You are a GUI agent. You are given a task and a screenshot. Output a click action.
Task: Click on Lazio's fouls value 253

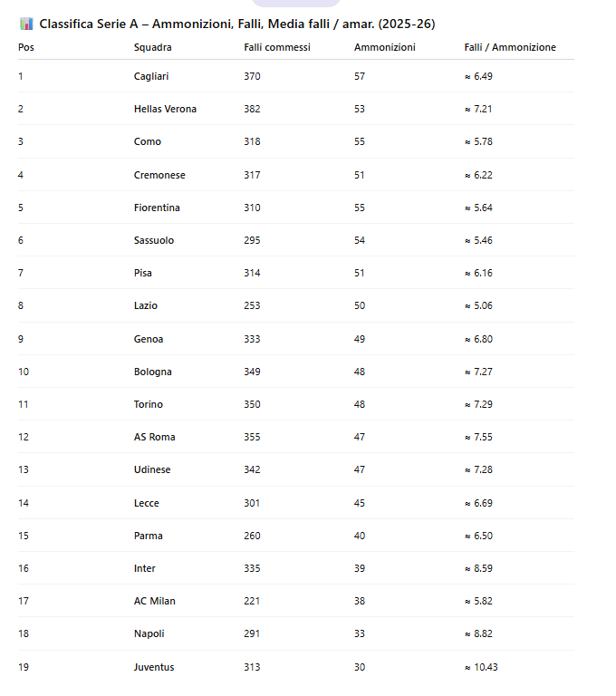[252, 305]
